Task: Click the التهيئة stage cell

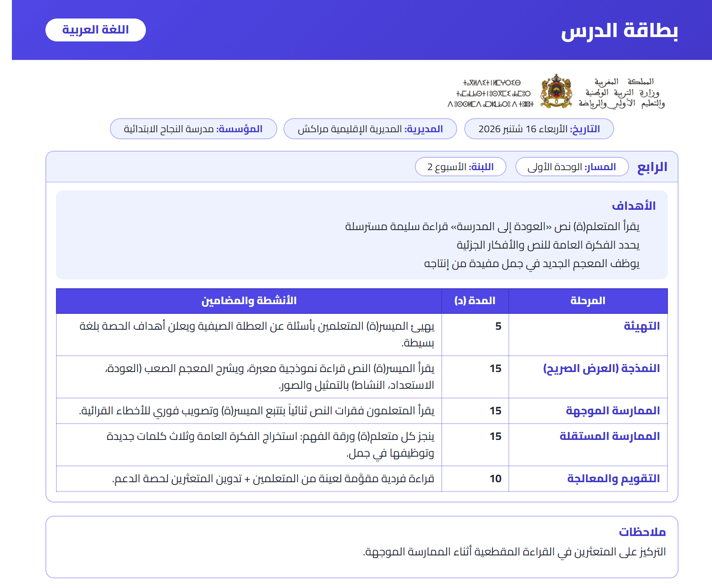Action: click(x=588, y=335)
